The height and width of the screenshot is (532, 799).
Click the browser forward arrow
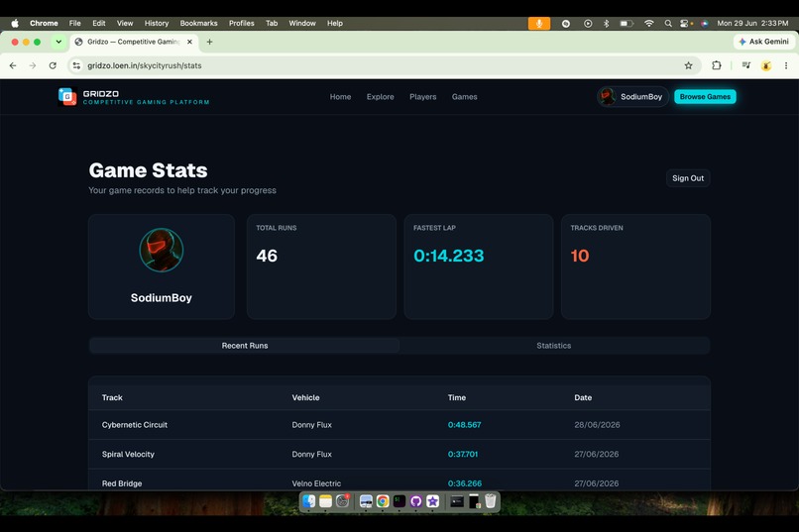[33, 65]
